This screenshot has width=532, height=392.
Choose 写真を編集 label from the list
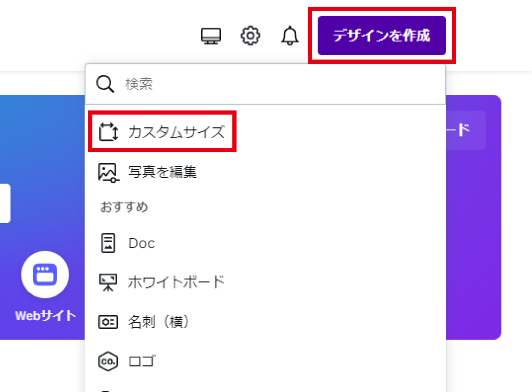coord(162,172)
